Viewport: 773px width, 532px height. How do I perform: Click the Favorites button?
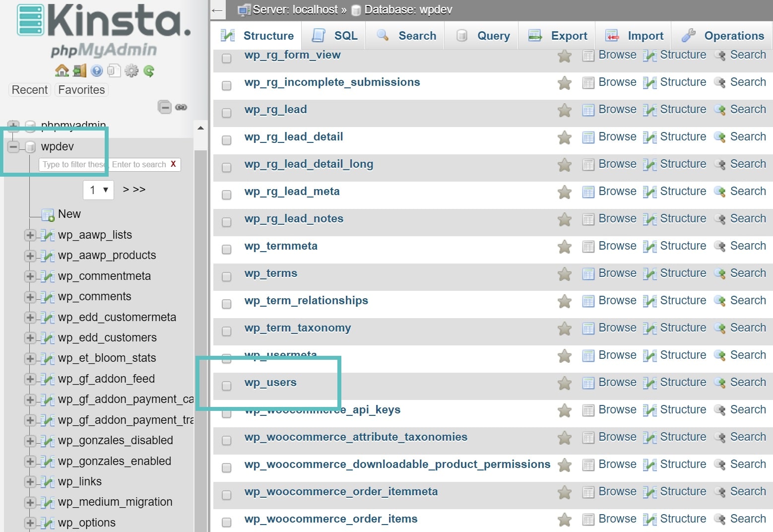pos(81,90)
